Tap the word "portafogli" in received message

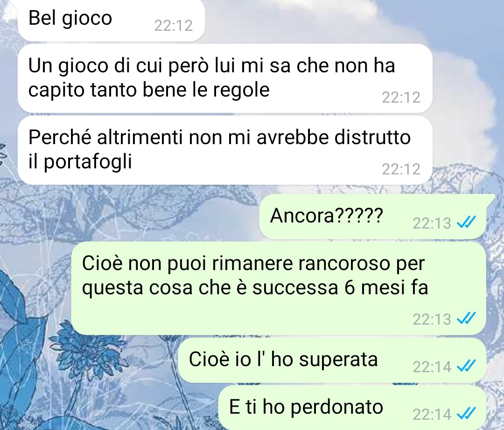pos(87,162)
